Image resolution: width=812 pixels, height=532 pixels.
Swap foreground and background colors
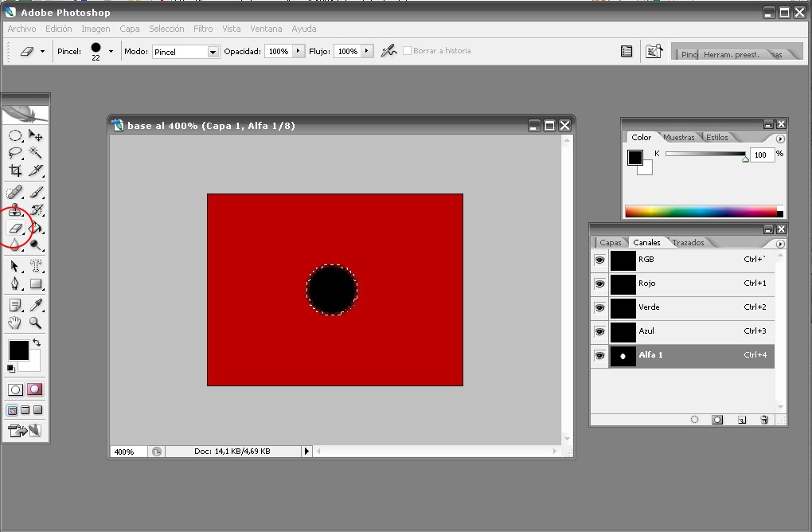[37, 342]
